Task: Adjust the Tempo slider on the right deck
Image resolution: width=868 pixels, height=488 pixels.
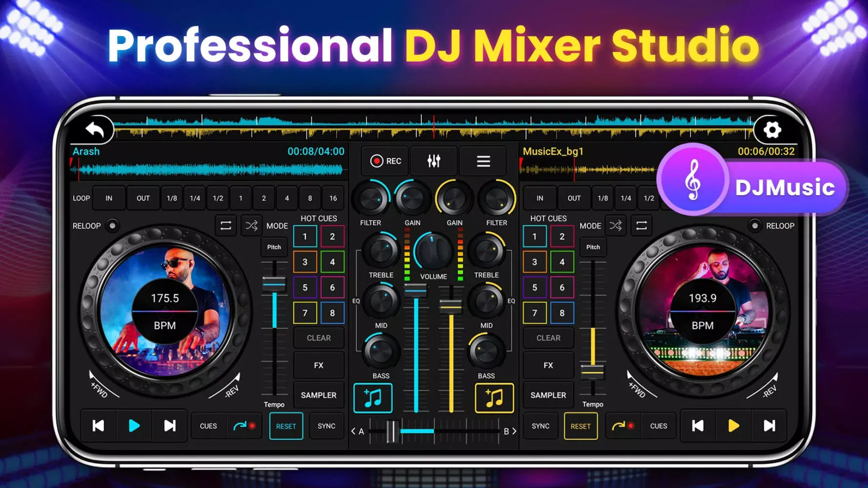Action: coord(593,372)
